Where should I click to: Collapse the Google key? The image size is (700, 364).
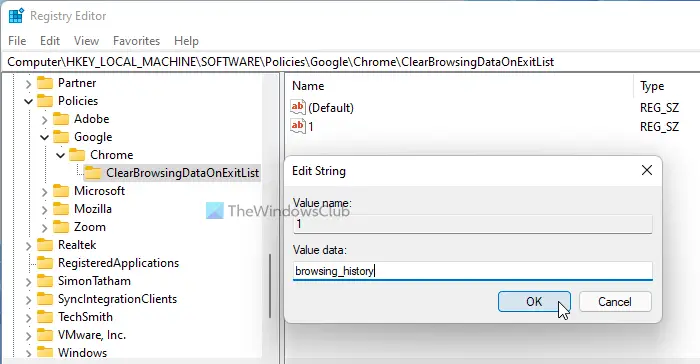pyautogui.click(x=44, y=137)
